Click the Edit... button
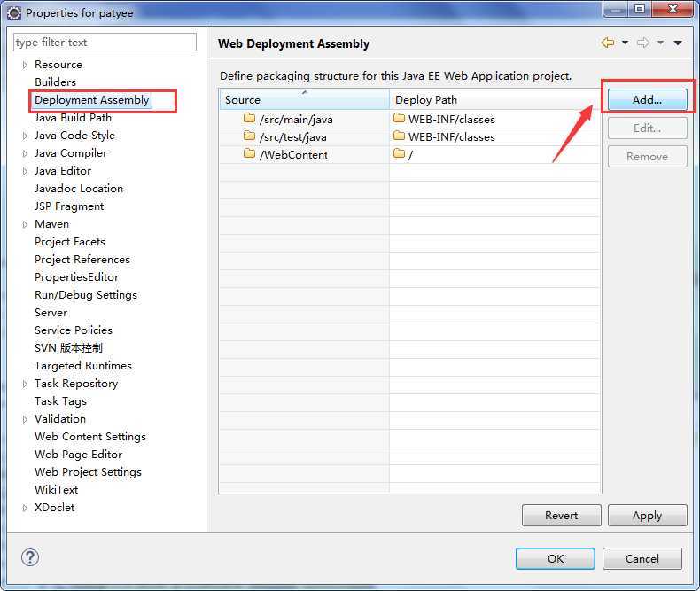The image size is (700, 591). pos(648,128)
